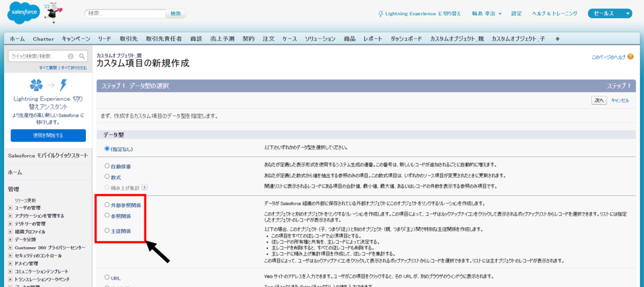
Task: Select the 数式 data type radio button
Action: click(107, 176)
